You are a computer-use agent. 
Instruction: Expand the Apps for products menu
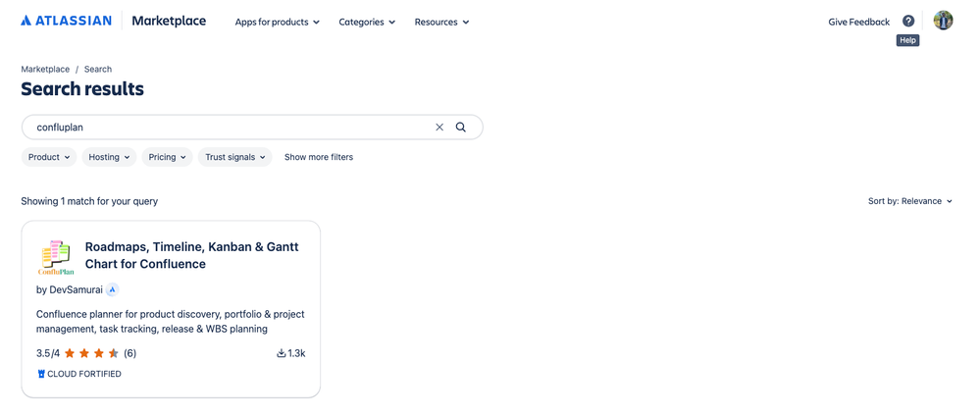(x=278, y=22)
